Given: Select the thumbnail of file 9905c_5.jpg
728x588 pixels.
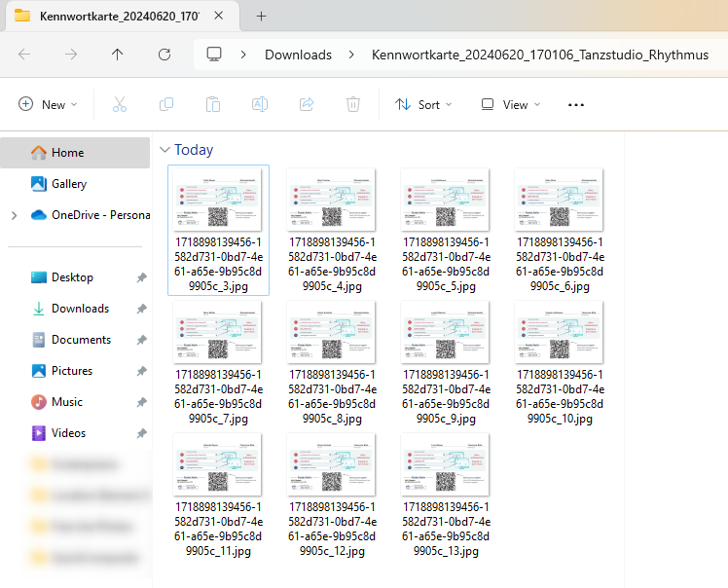Looking at the screenshot, I should pyautogui.click(x=445, y=200).
